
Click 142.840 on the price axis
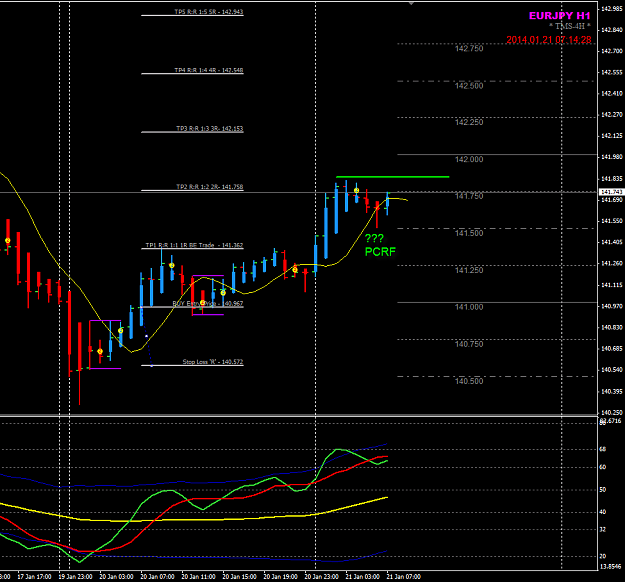(x=612, y=30)
